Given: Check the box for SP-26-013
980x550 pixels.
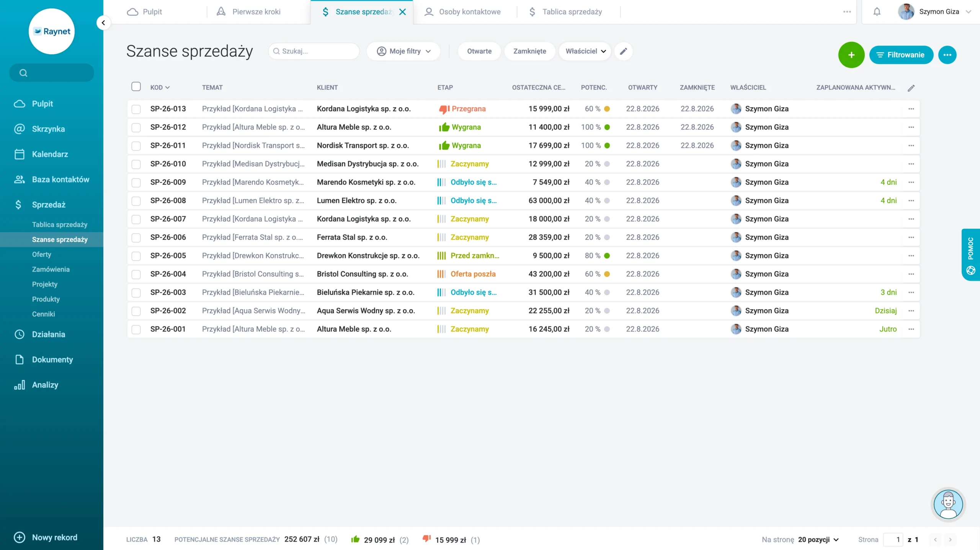Looking at the screenshot, I should (136, 109).
